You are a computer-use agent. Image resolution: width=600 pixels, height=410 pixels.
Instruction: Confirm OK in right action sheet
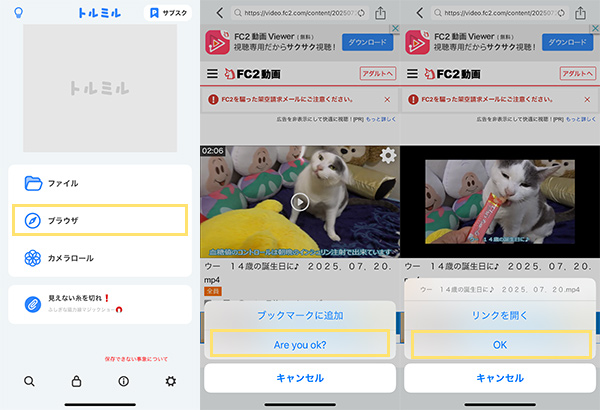point(500,345)
